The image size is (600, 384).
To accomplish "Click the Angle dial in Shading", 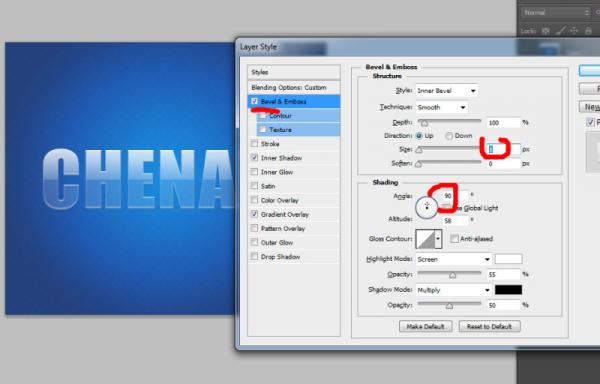I will pyautogui.click(x=427, y=208).
